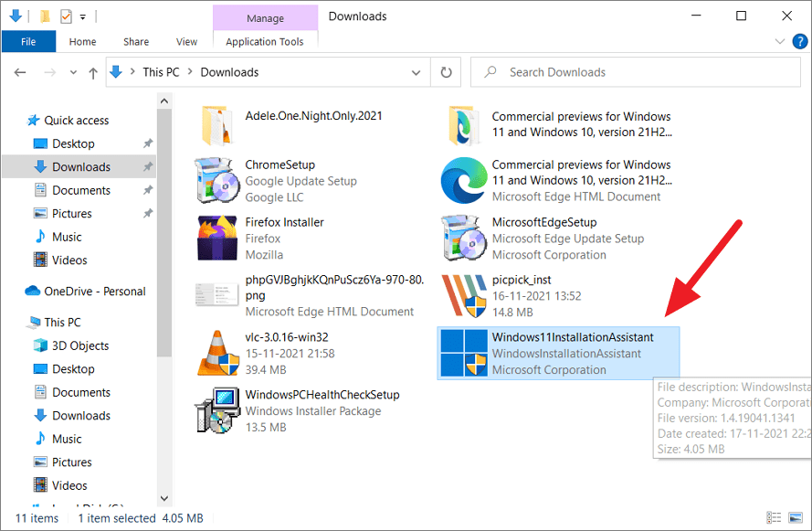
Task: Select the Windows11InstallationAssistant icon
Action: click(x=464, y=353)
